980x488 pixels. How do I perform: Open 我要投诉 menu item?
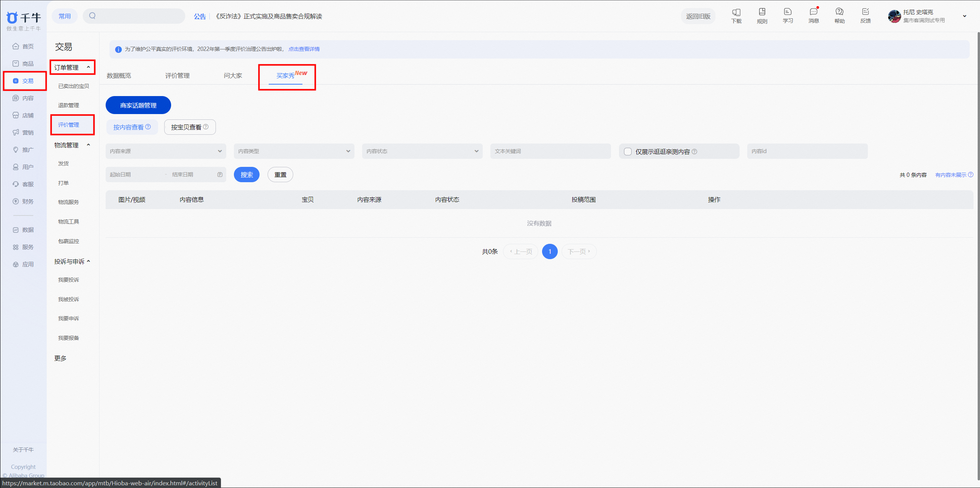click(x=69, y=280)
